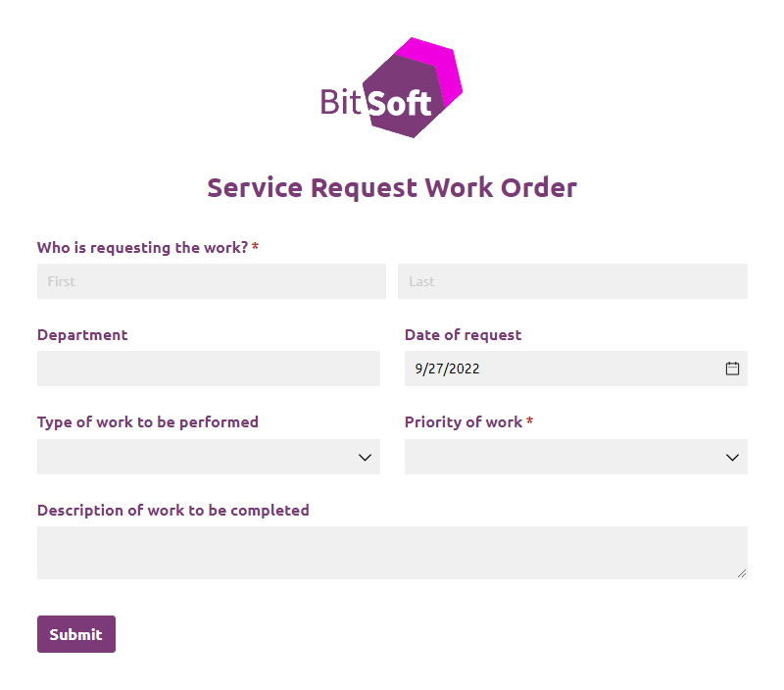Click the Service Request Work Order heading
This screenshot has width=784, height=690.
392,187
